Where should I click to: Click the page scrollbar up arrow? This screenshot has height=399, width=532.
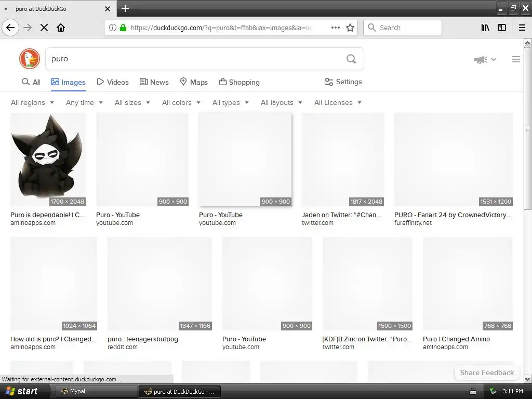[528, 43]
